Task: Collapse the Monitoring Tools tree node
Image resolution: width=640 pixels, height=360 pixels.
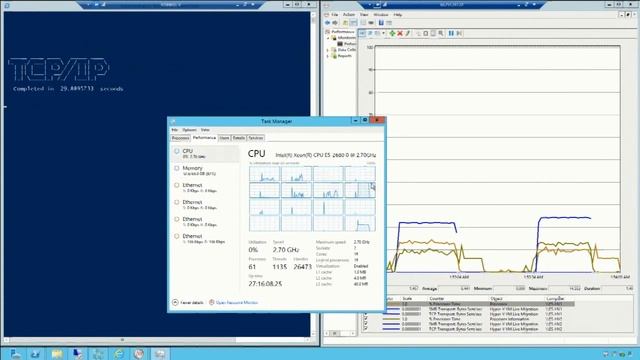Action: click(x=328, y=38)
